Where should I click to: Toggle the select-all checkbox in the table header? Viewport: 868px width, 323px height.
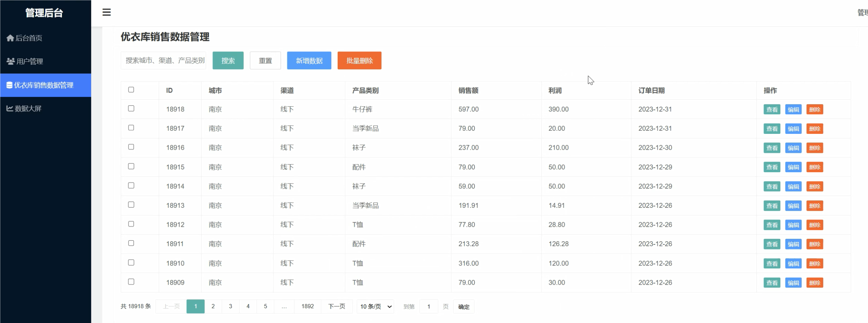coord(131,90)
